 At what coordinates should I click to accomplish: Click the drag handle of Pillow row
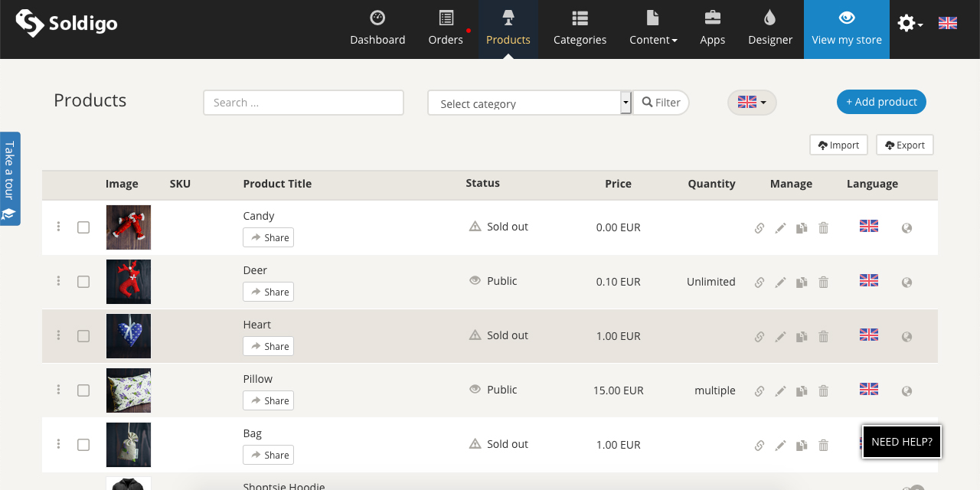pos(58,390)
